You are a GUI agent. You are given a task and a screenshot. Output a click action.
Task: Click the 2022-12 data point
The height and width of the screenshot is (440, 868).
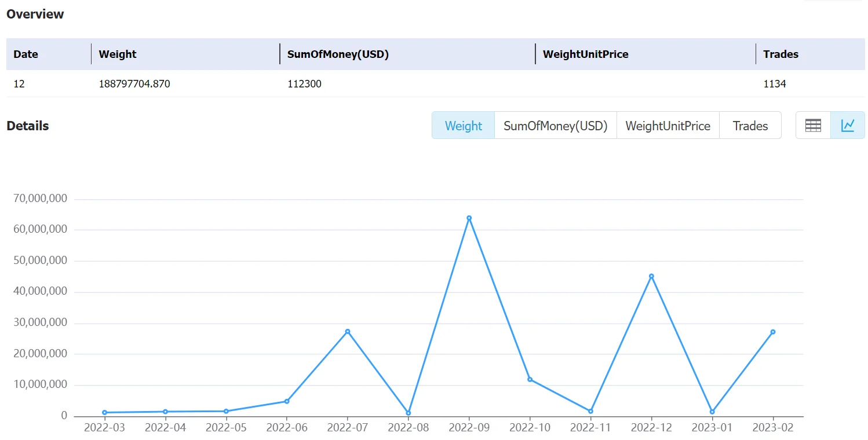tap(651, 276)
